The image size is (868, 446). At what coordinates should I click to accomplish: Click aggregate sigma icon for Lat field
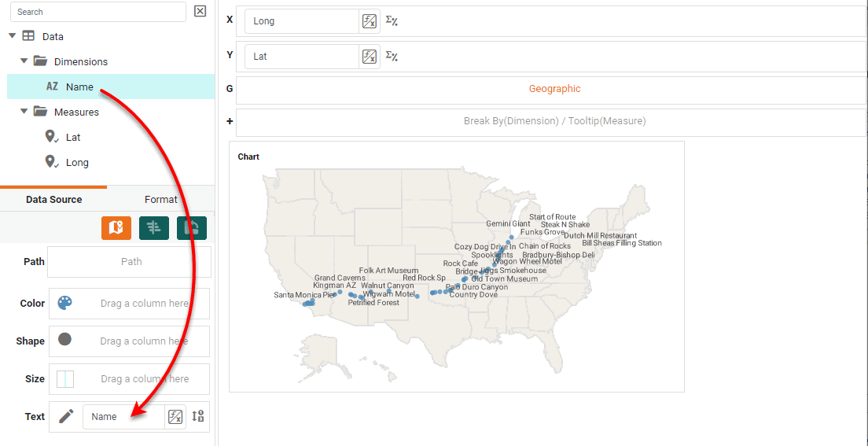coord(392,56)
